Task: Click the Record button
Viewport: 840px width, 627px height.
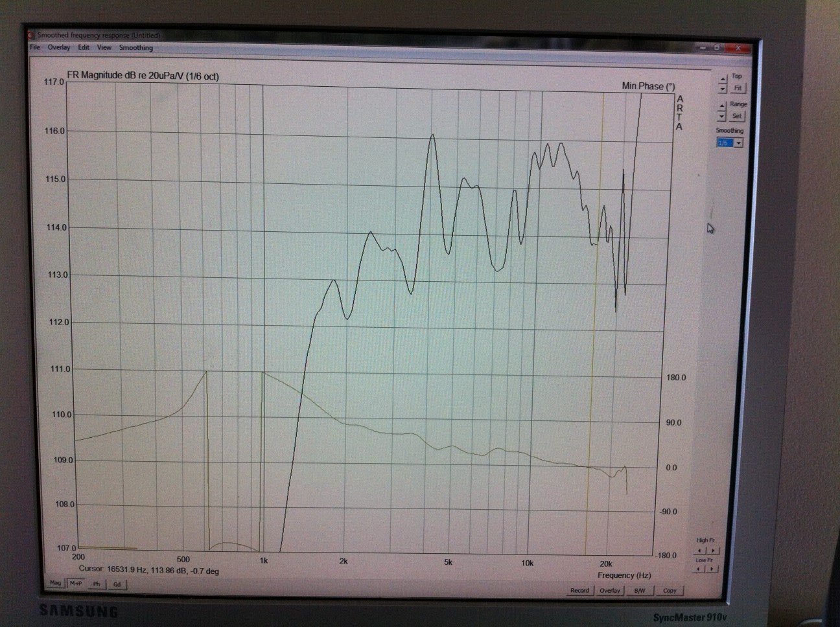Action: click(x=579, y=590)
